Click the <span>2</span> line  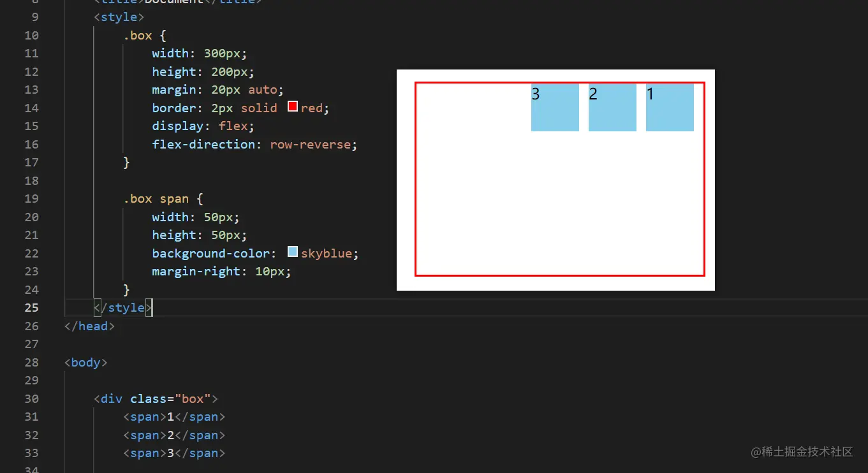174,435
